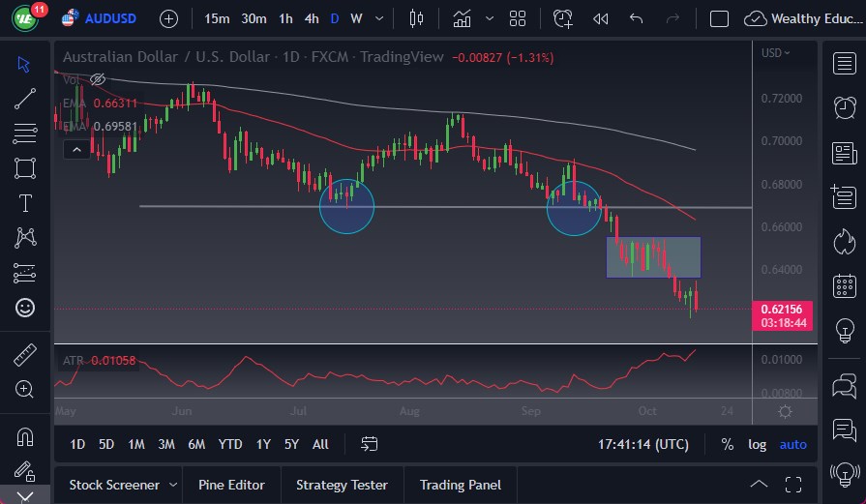This screenshot has height=504, width=866.
Task: Collapse the indicator legend chevron
Action: 75,149
